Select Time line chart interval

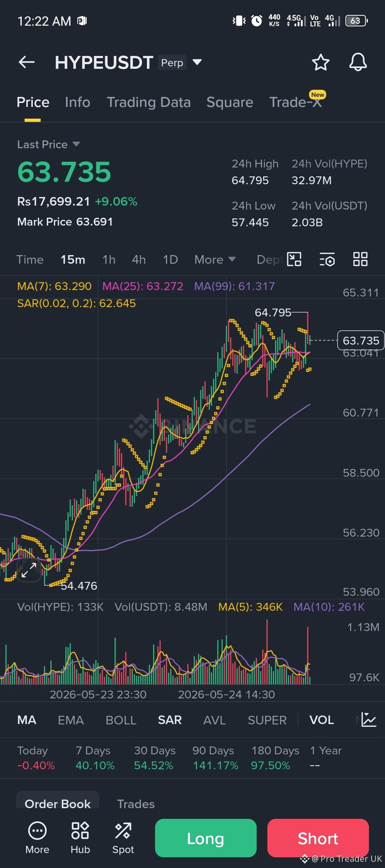click(30, 259)
